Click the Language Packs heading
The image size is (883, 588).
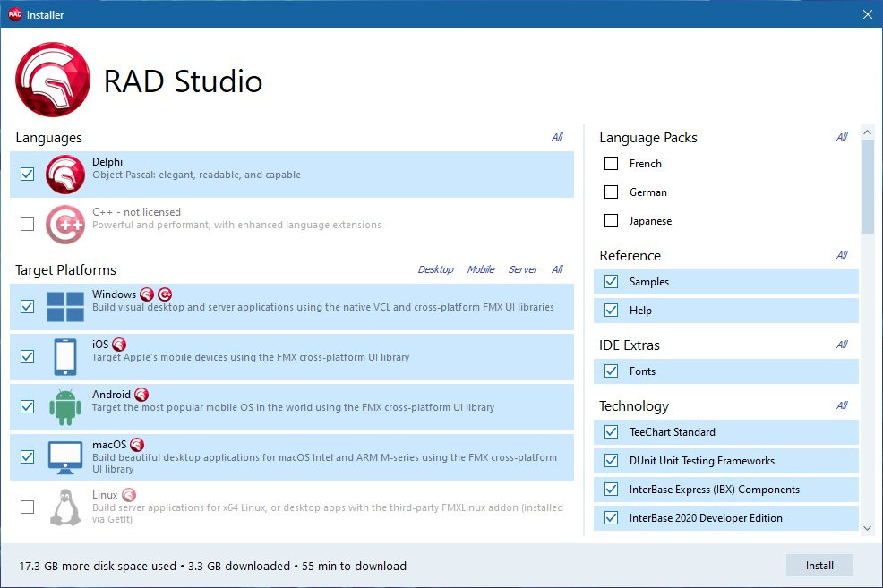[x=648, y=138]
